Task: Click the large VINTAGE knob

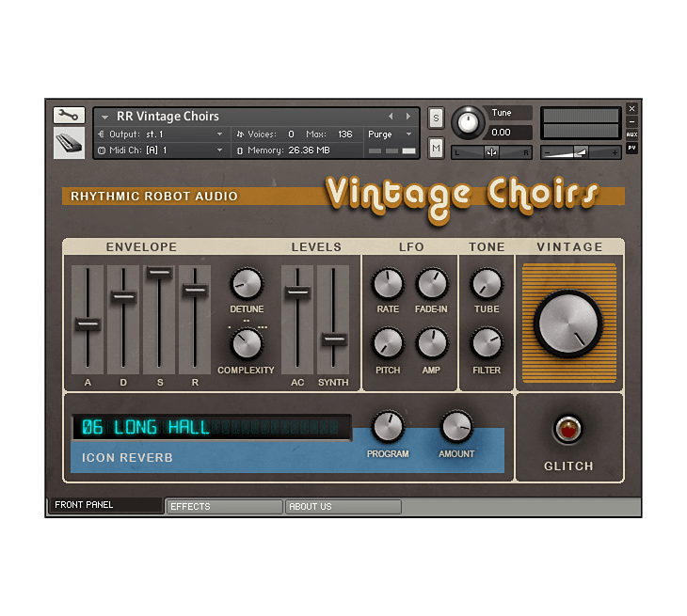Action: click(x=568, y=324)
